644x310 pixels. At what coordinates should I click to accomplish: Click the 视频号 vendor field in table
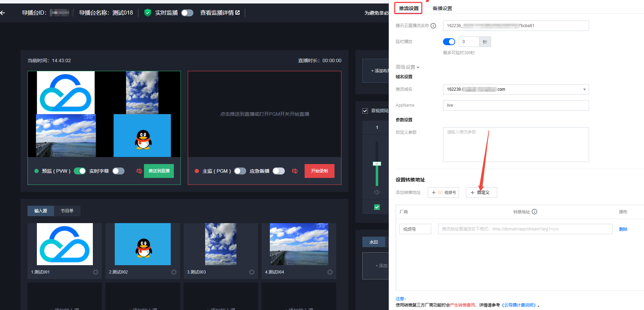pyautogui.click(x=415, y=229)
